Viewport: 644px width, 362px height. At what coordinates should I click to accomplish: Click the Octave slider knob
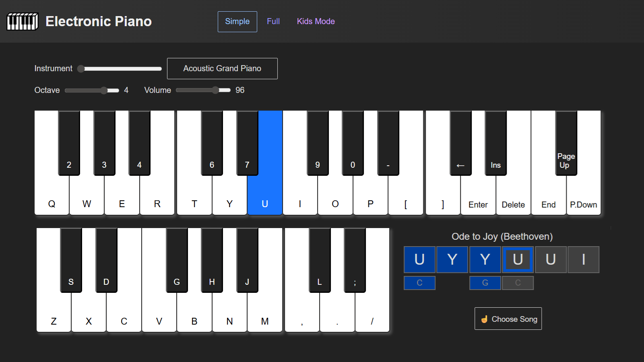(104, 90)
